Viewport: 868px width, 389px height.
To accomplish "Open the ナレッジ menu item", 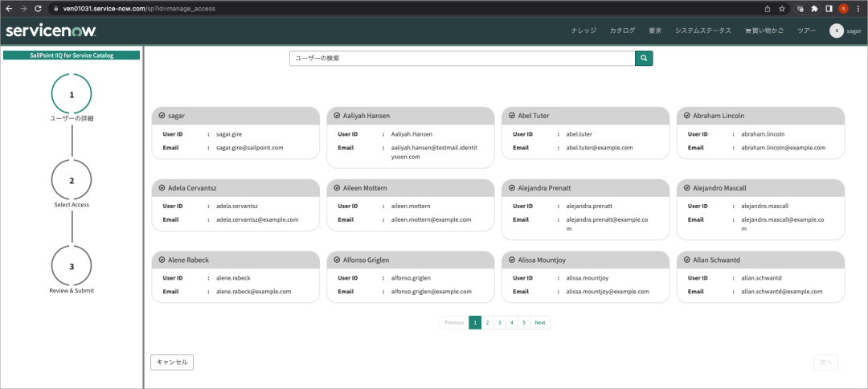I will [583, 31].
